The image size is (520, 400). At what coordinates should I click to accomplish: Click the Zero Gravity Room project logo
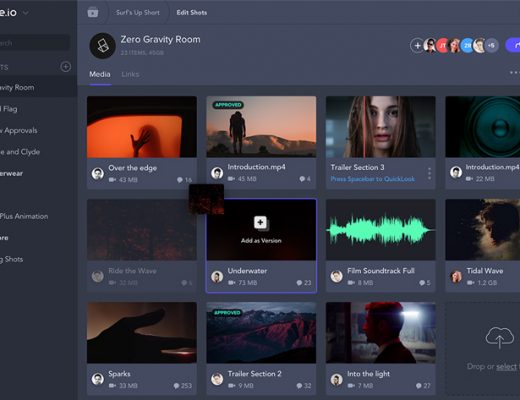coord(103,46)
